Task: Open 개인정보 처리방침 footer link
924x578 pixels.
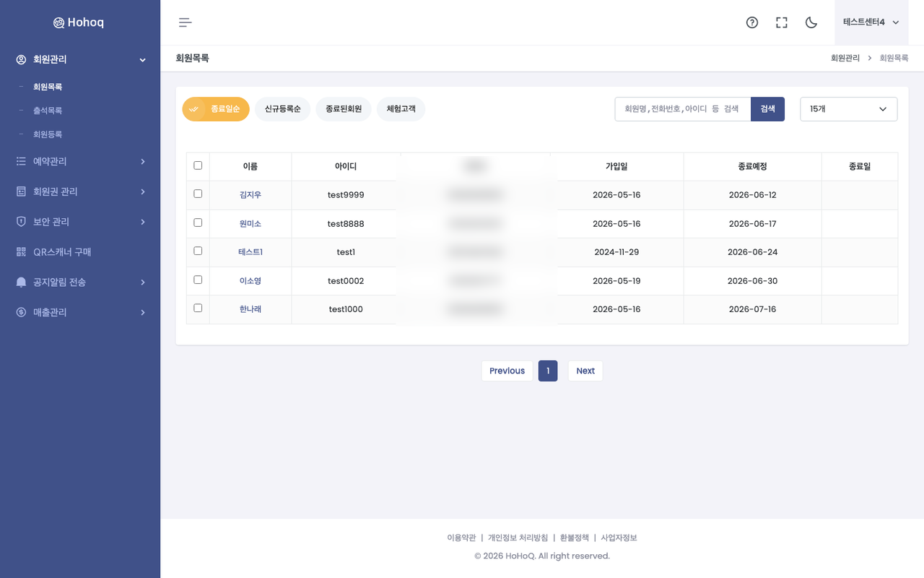Action: coord(518,538)
